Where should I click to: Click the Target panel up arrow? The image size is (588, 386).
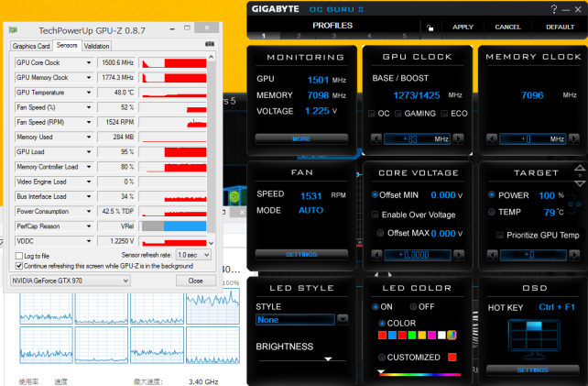click(x=580, y=168)
